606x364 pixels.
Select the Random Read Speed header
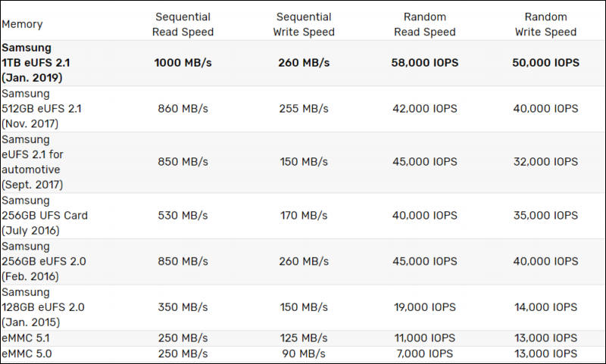tap(425, 24)
